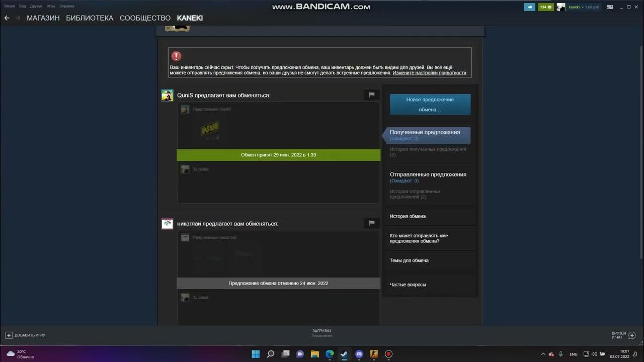The width and height of the screenshot is (644, 362).
Task: Open network tray icon
Action: (x=586, y=354)
